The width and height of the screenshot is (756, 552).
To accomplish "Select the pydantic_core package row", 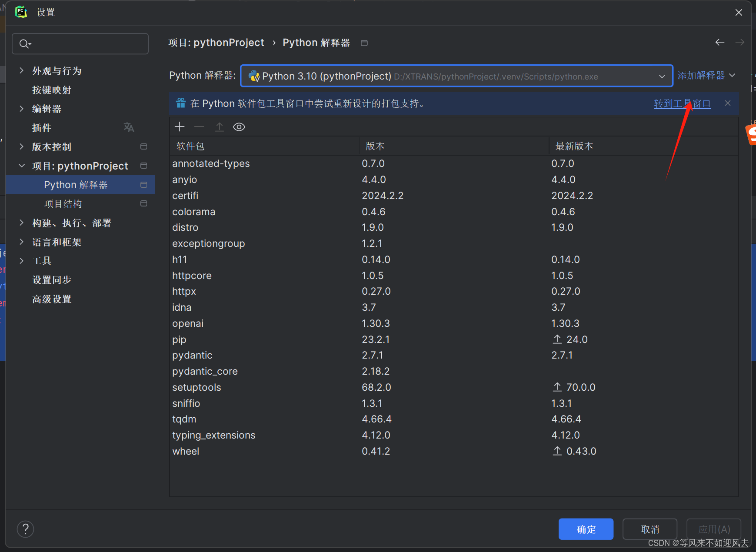I will click(x=454, y=371).
